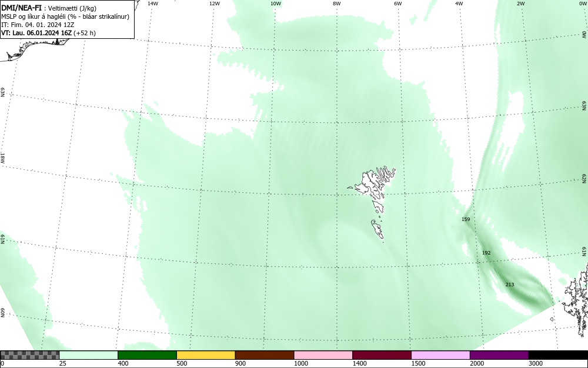Click the 10W longitude label
Image resolution: width=588 pixels, height=368 pixels.
click(276, 4)
